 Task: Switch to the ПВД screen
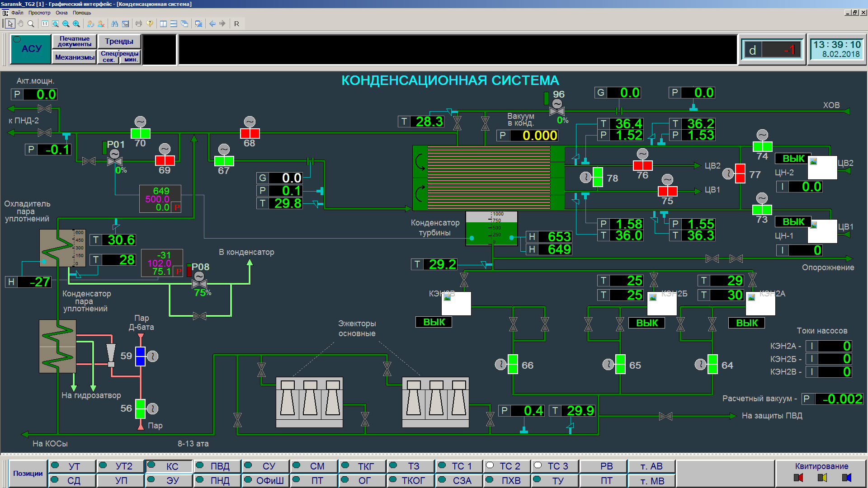[x=218, y=466]
